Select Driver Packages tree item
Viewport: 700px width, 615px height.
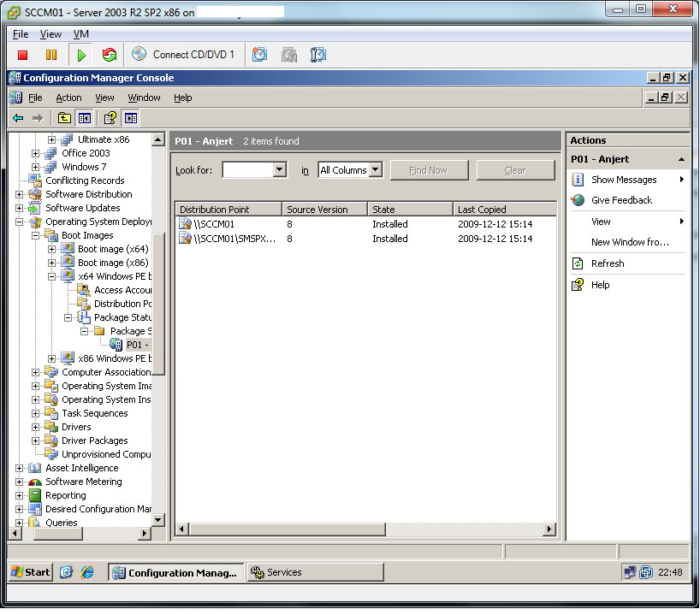click(95, 441)
